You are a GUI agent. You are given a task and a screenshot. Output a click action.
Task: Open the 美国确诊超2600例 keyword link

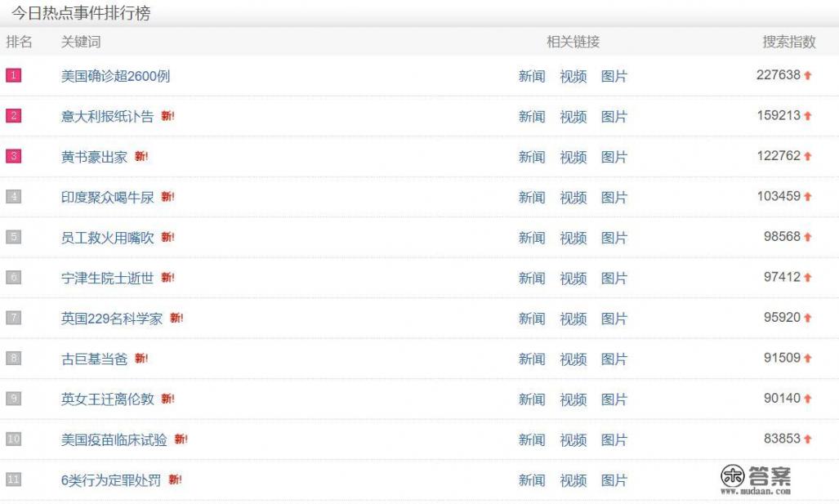click(x=115, y=76)
